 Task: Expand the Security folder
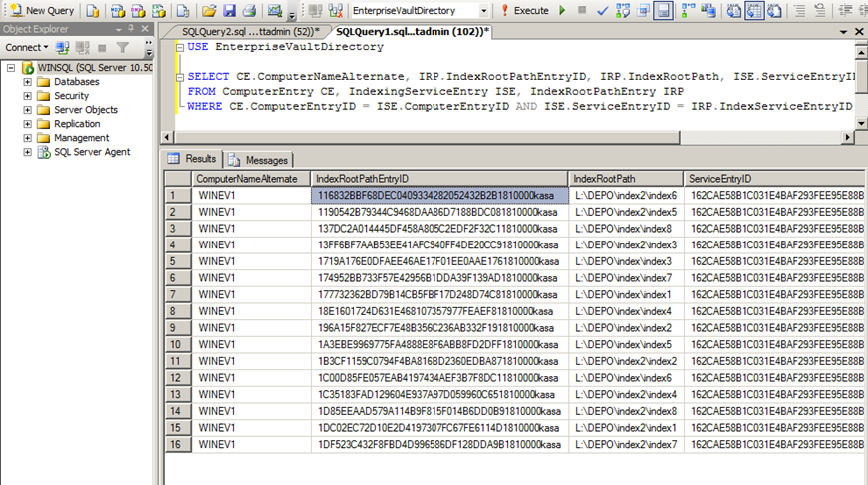[27, 96]
